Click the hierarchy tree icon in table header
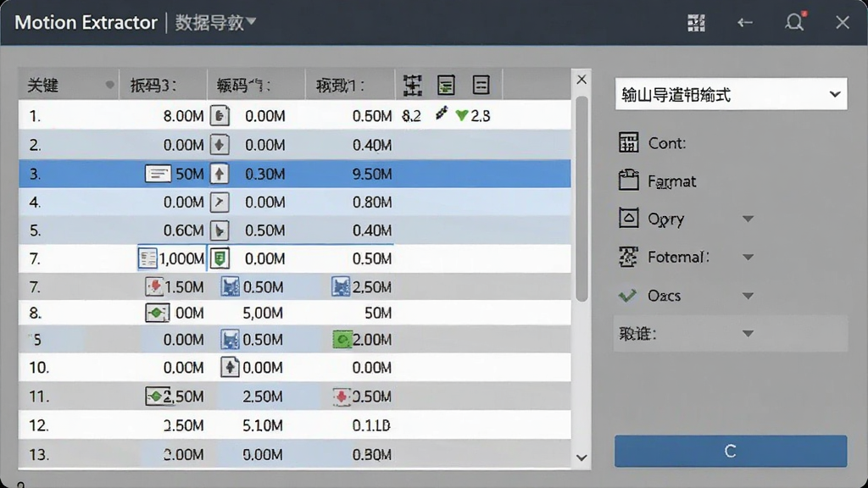The width and height of the screenshot is (868, 488). click(x=413, y=86)
